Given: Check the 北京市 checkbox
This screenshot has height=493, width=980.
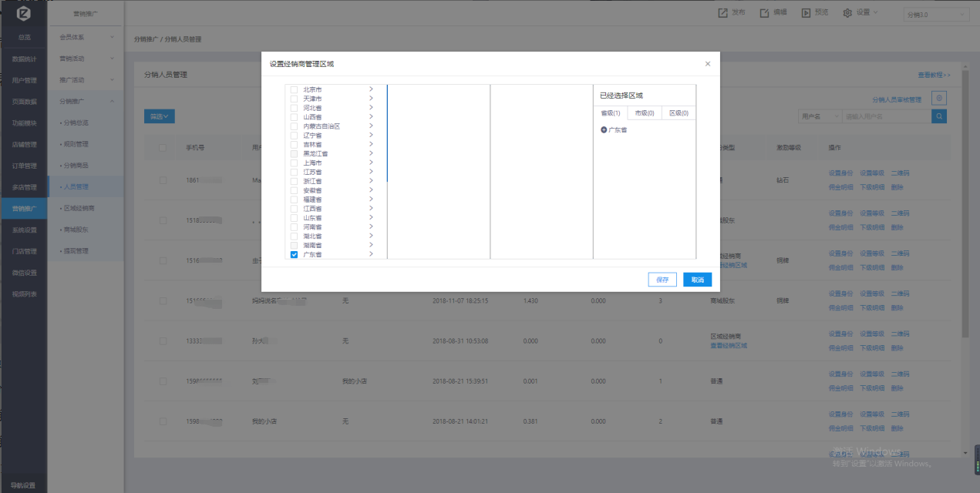Looking at the screenshot, I should [x=294, y=89].
